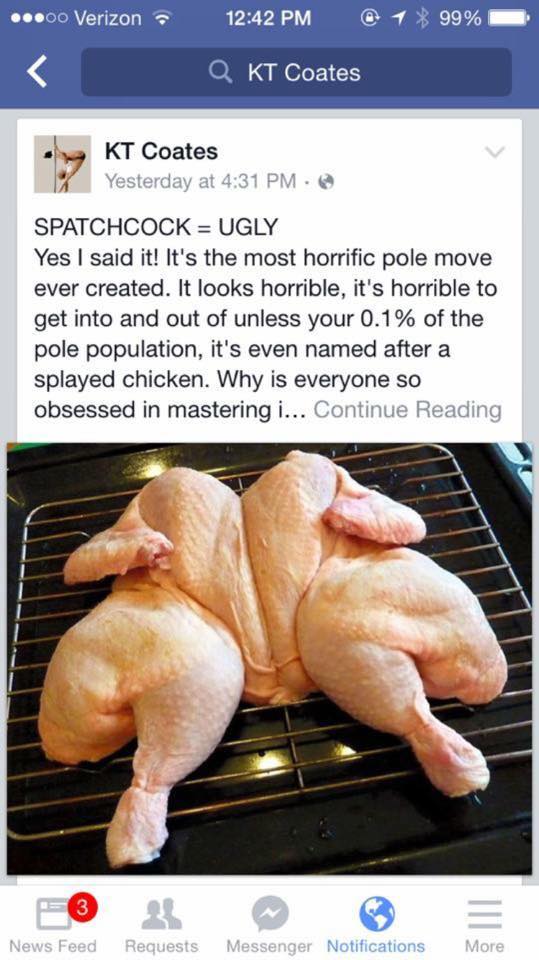Expand the post options chevron
Viewport: 539px width, 960px height.
(x=495, y=151)
